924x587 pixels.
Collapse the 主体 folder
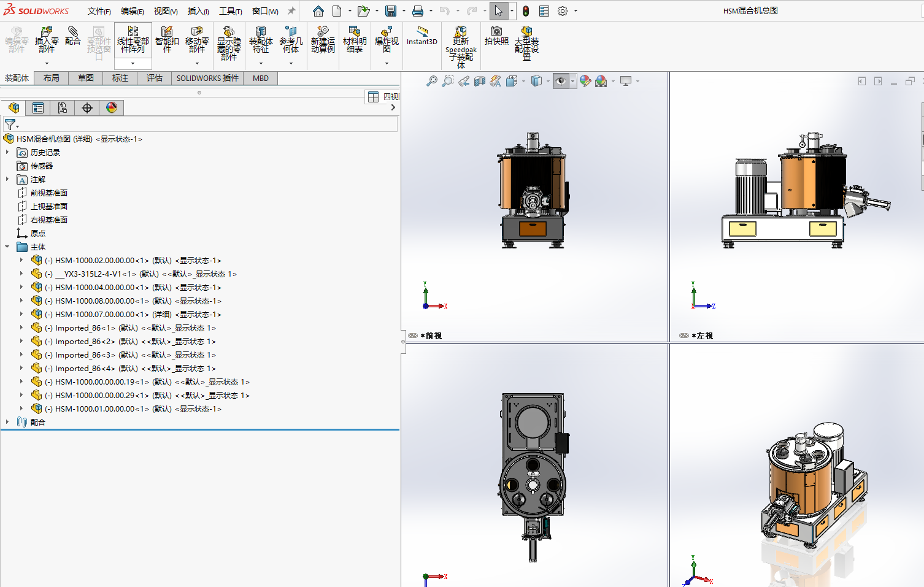[x=7, y=247]
